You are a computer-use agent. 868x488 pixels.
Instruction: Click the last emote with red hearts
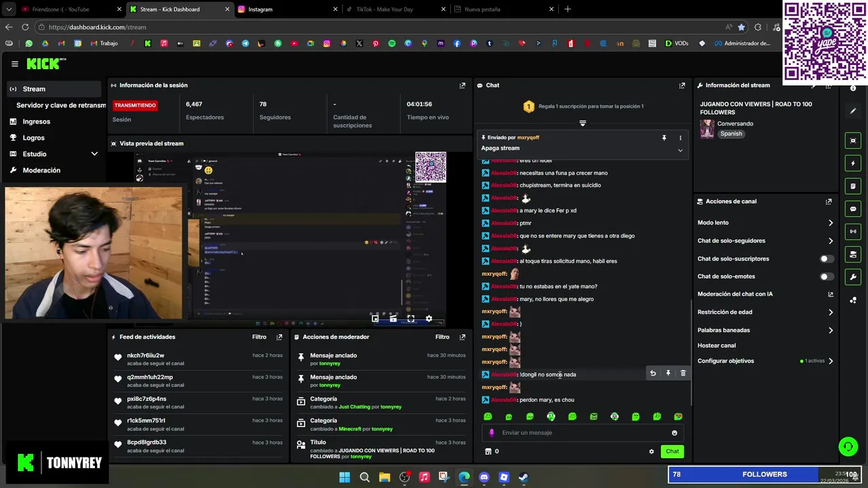(677, 417)
